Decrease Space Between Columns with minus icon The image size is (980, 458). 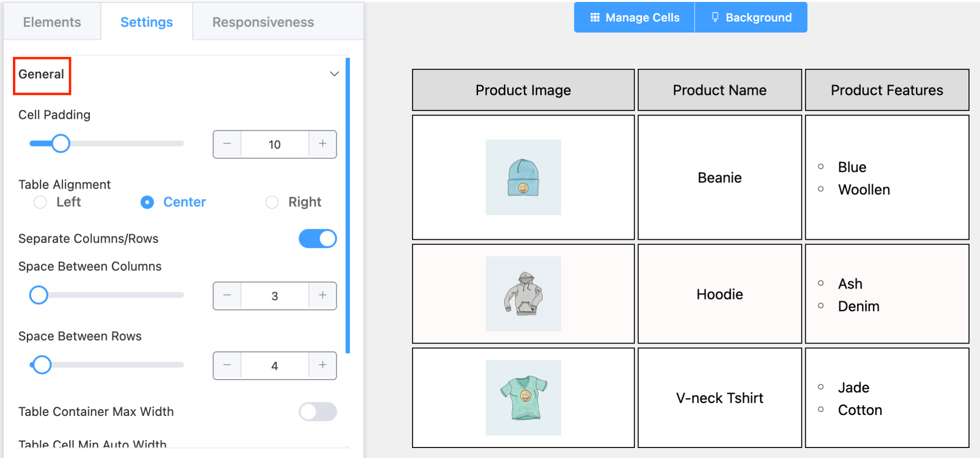[227, 296]
